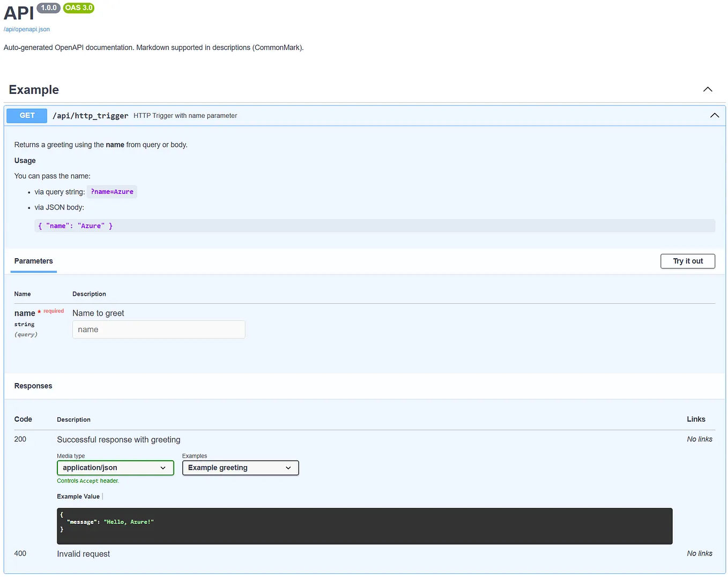Click the JSON body example with name Azure

pyautogui.click(x=75, y=226)
